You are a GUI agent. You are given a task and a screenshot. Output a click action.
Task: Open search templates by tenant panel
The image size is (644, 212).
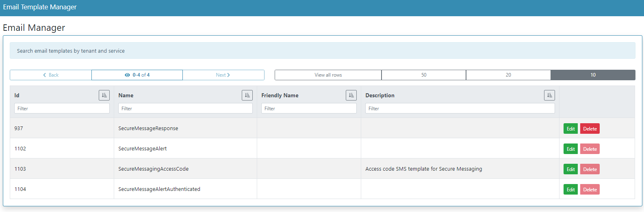[71, 51]
